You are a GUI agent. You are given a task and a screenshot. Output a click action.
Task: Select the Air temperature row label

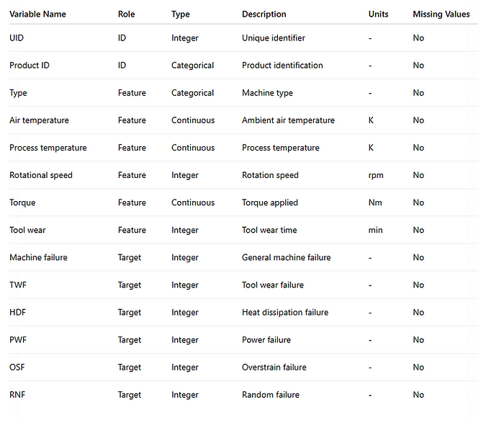39,120
